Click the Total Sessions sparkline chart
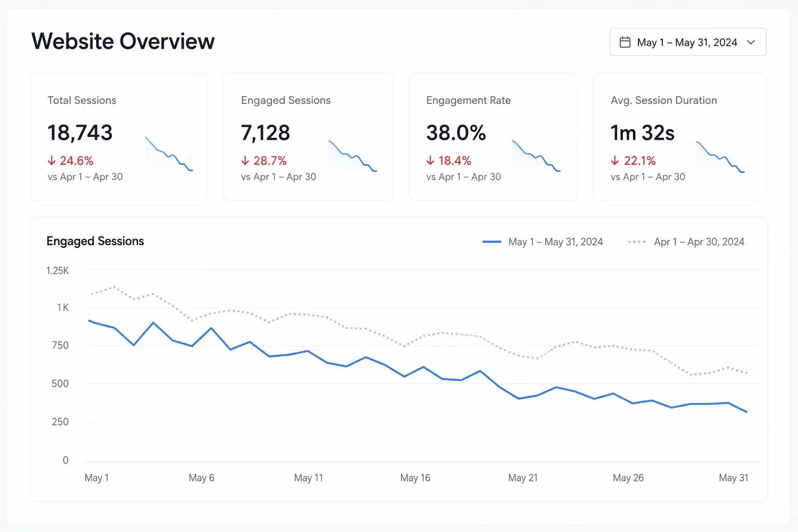798x532 pixels. 169,154
